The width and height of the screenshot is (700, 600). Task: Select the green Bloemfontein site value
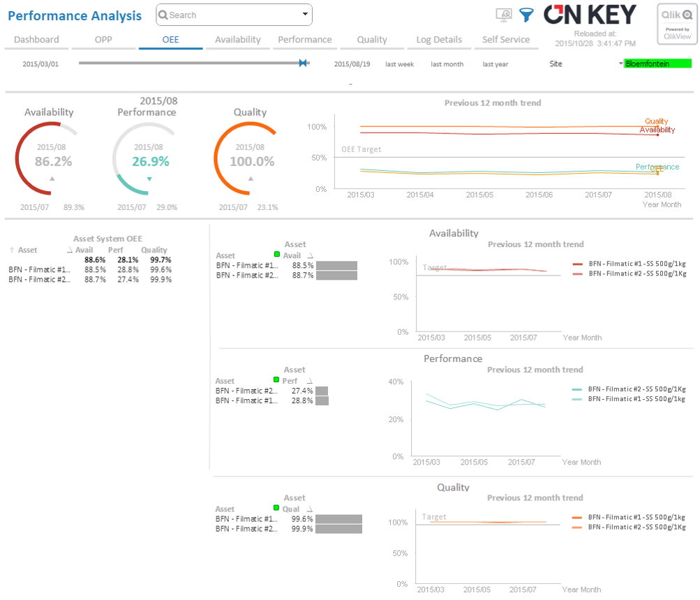(x=657, y=63)
